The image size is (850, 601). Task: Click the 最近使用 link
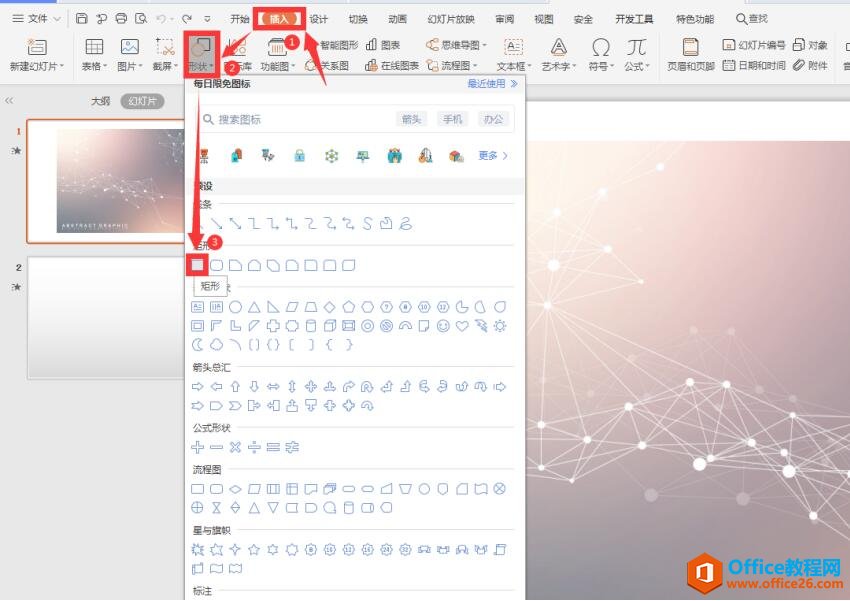pos(492,83)
